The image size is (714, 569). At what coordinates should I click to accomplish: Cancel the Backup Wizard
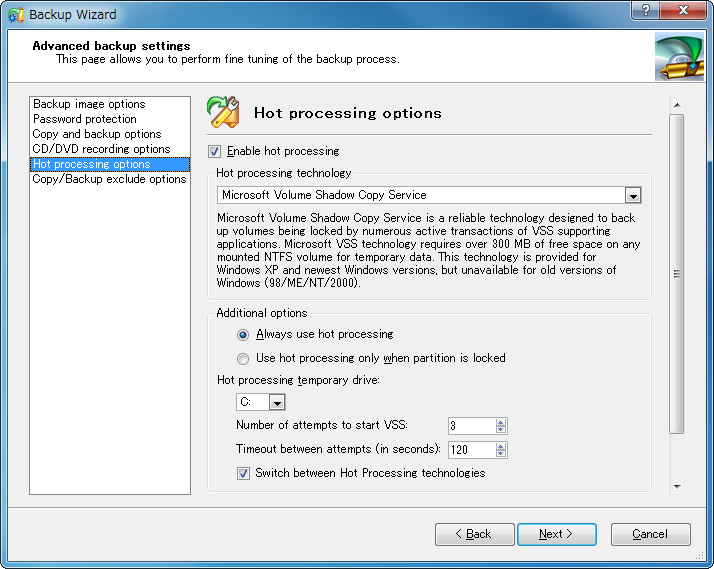click(650, 534)
